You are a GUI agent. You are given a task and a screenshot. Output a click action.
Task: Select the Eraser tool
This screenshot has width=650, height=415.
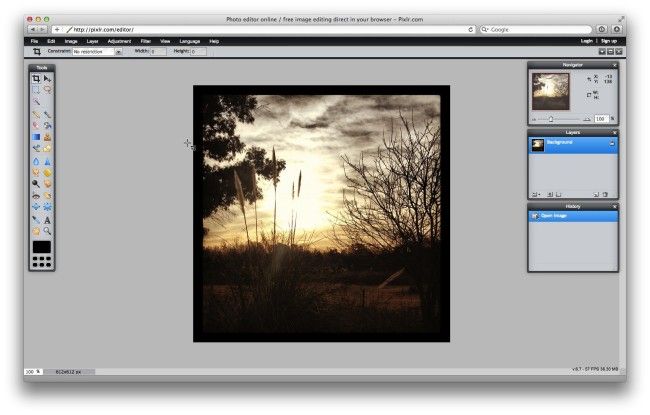pos(36,125)
